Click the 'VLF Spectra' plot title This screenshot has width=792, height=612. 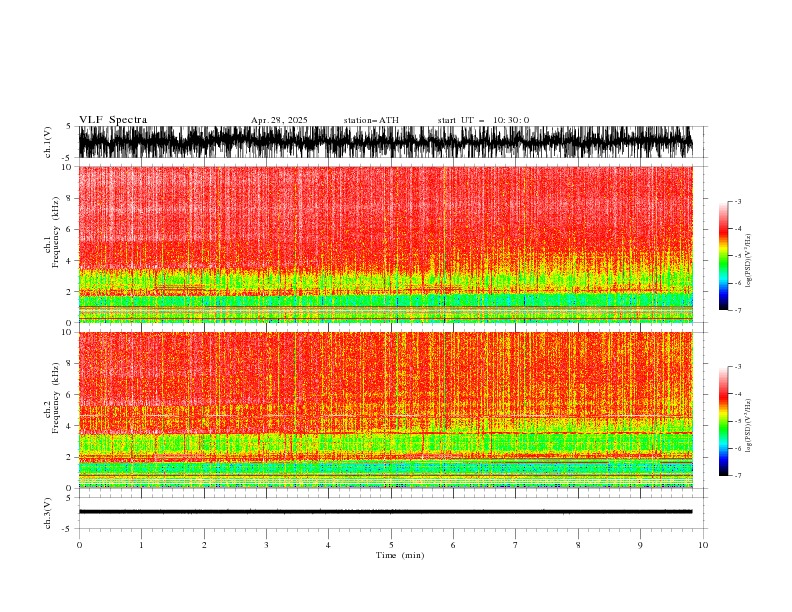coord(113,120)
